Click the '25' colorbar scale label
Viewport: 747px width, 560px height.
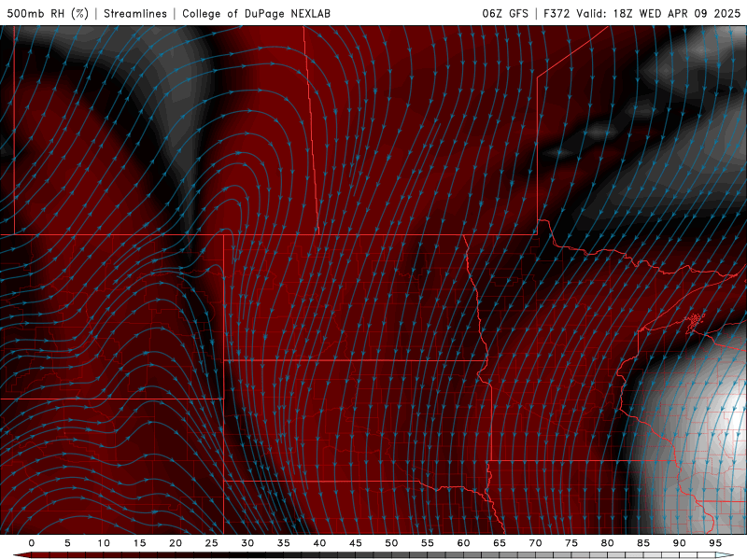tap(212, 543)
